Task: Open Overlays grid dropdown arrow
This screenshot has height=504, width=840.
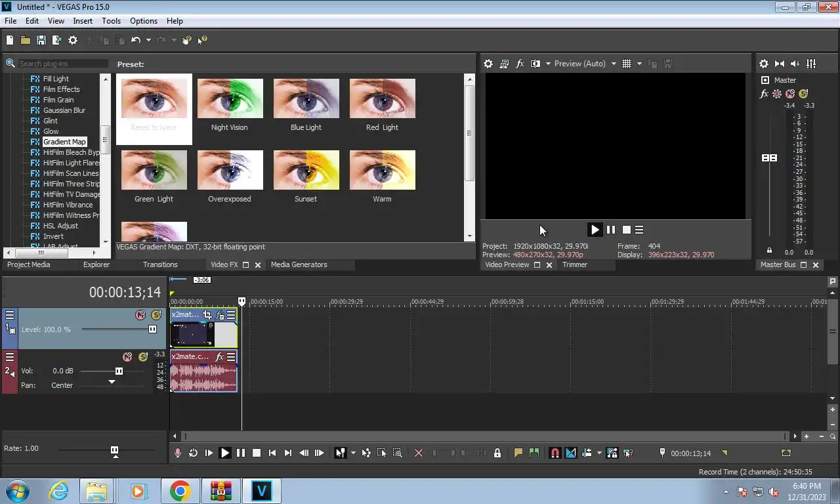Action: pos(639,64)
